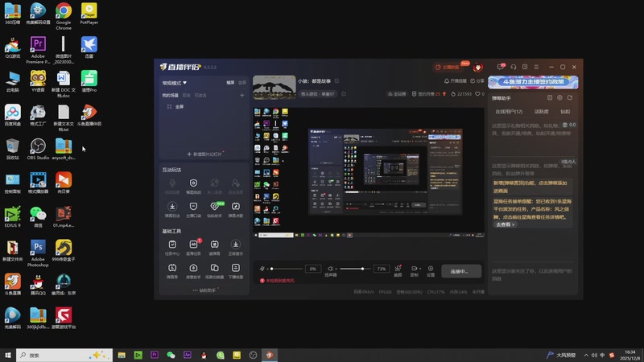The height and width of the screenshot is (362, 644).
Task: Open 钻粉助手 marked NEW
Action: (x=214, y=209)
